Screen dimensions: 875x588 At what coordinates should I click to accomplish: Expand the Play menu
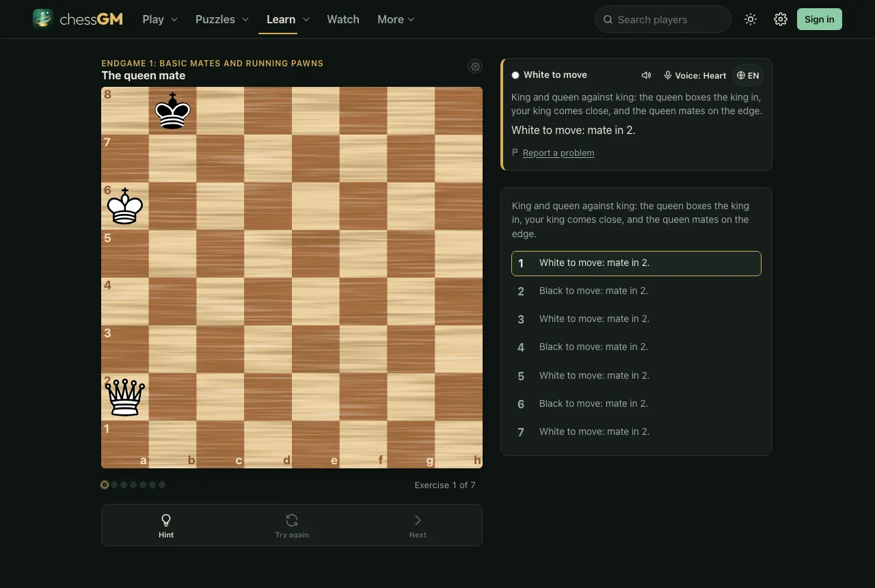pos(160,19)
